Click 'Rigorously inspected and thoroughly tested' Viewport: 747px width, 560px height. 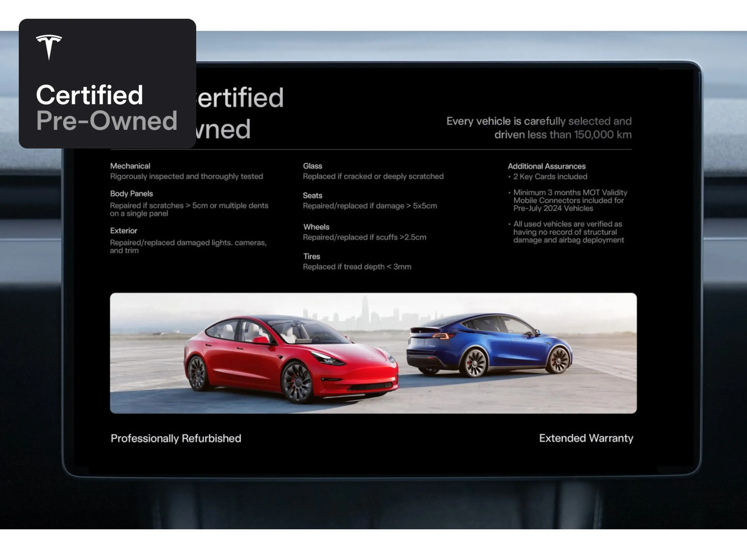[186, 176]
